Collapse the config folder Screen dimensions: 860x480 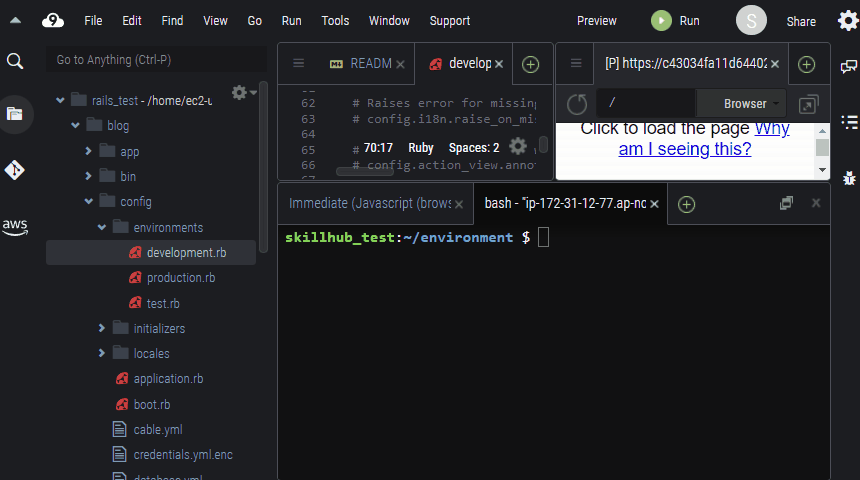pos(88,201)
